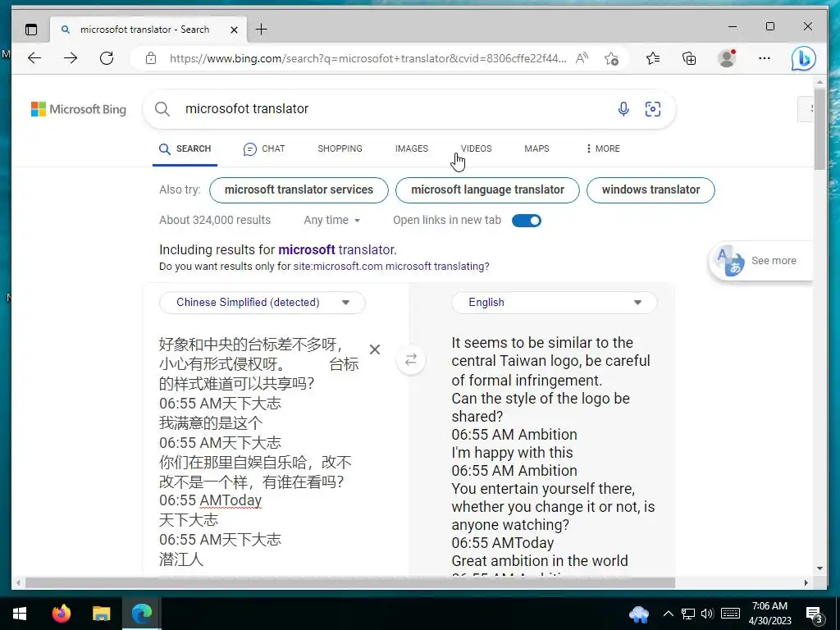This screenshot has height=630, width=840.
Task: Start voice search with microphone icon
Action: (623, 109)
